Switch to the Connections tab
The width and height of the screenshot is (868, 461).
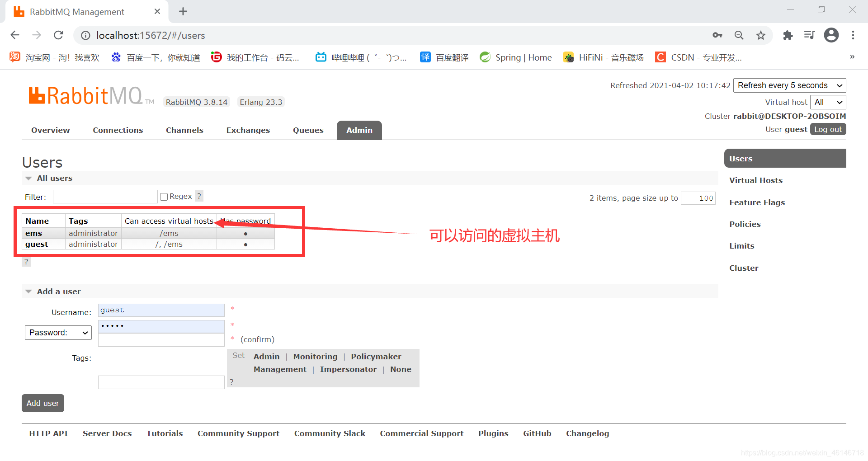coord(118,130)
